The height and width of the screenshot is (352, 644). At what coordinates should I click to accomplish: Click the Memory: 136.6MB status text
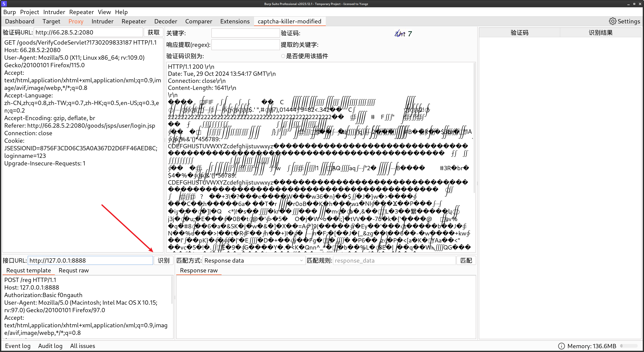(592, 346)
